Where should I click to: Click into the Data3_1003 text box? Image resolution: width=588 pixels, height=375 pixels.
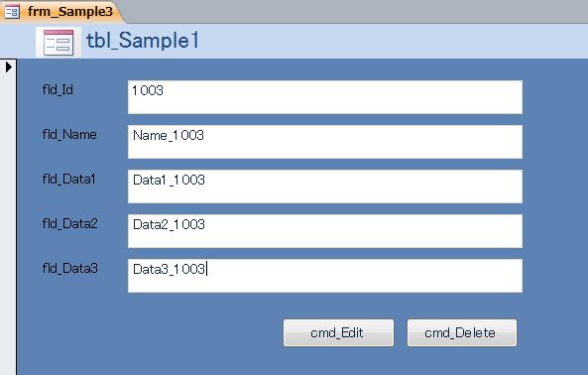pos(325,276)
